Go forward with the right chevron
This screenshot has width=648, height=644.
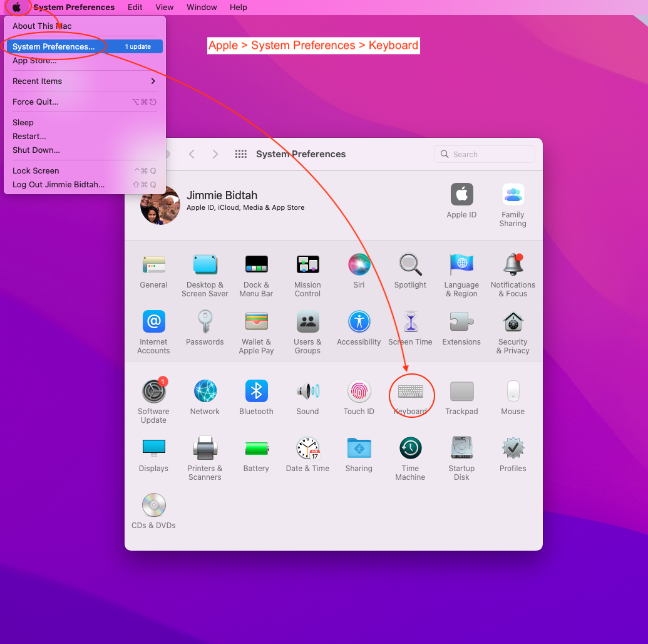pyautogui.click(x=215, y=154)
